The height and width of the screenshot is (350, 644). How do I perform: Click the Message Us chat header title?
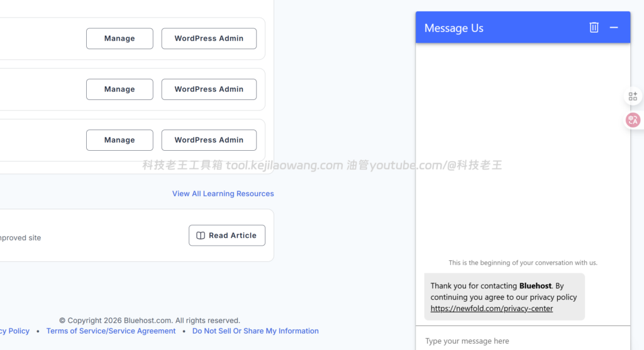454,28
